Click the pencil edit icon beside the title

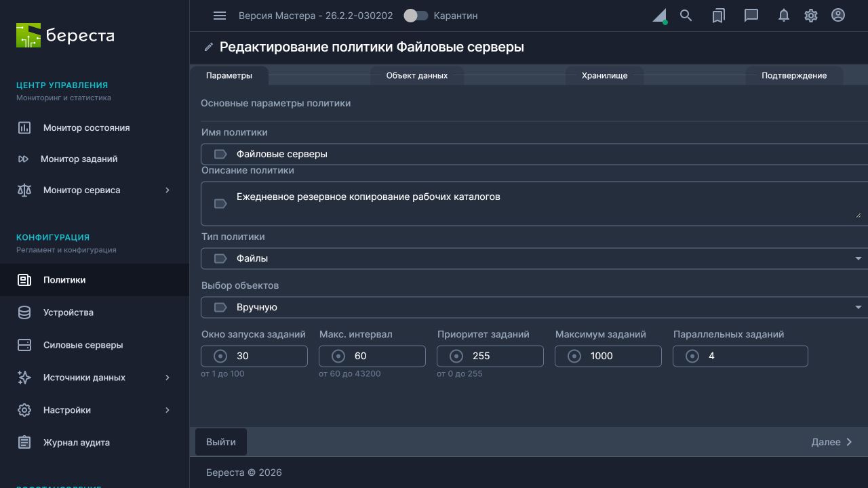click(209, 47)
